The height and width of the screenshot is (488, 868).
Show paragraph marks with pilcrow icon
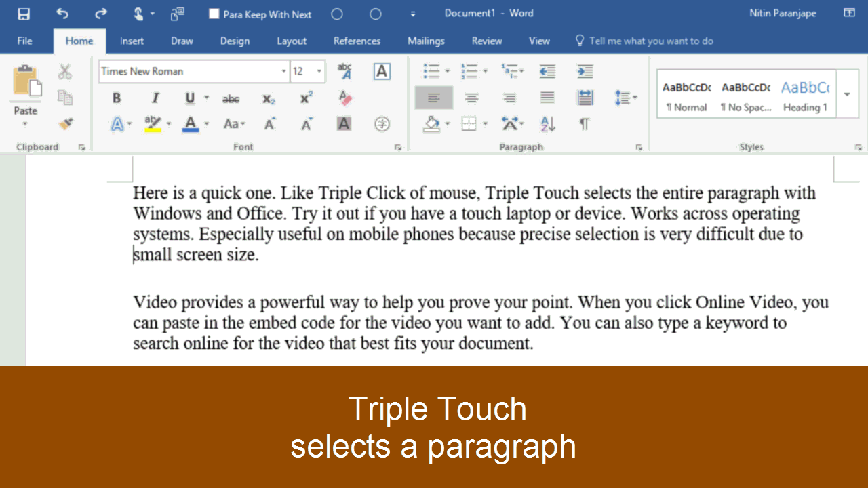(x=584, y=124)
